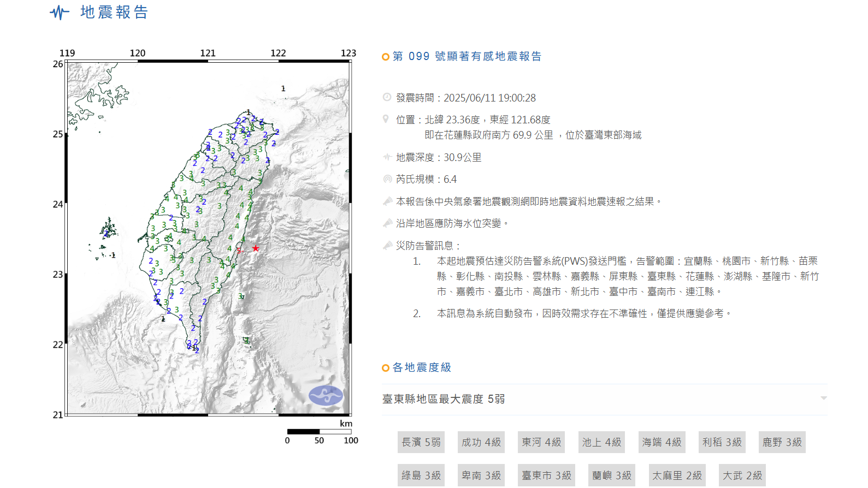This screenshot has height=488, width=868.
Task: Select the 臺東市 3級 intensity tag
Action: (x=546, y=475)
